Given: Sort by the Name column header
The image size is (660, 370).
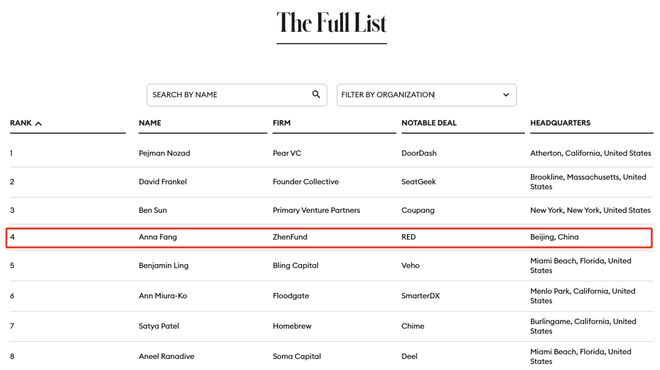Looking at the screenshot, I should (x=150, y=123).
